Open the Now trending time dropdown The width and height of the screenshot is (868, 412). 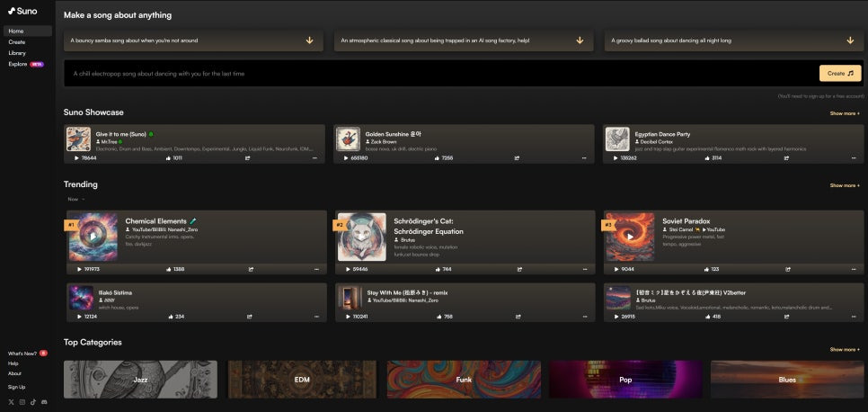point(75,199)
